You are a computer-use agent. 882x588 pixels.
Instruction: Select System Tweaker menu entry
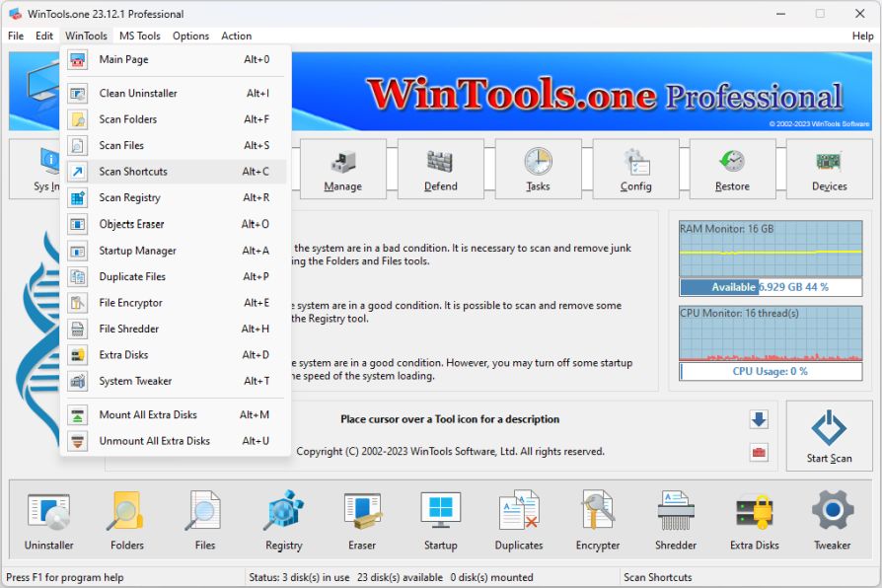176,381
